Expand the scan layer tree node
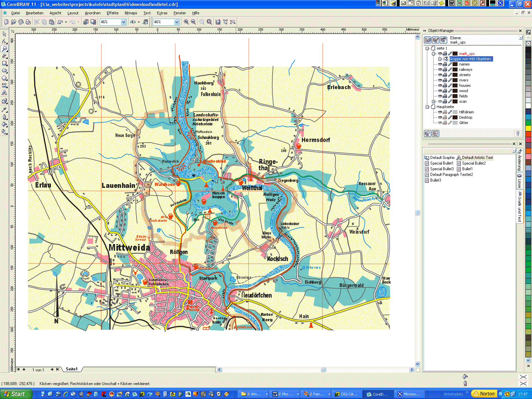This screenshot has width=532, height=399. point(434,101)
